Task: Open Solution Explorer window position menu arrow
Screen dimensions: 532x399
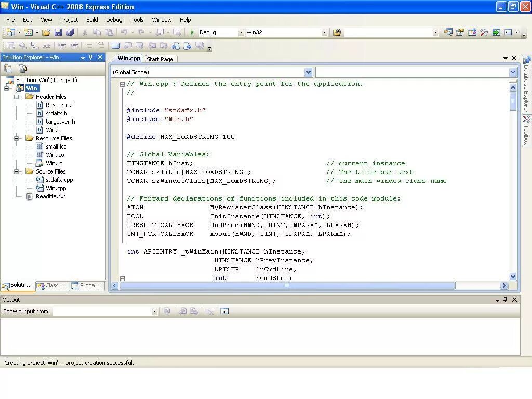Action: pos(83,58)
